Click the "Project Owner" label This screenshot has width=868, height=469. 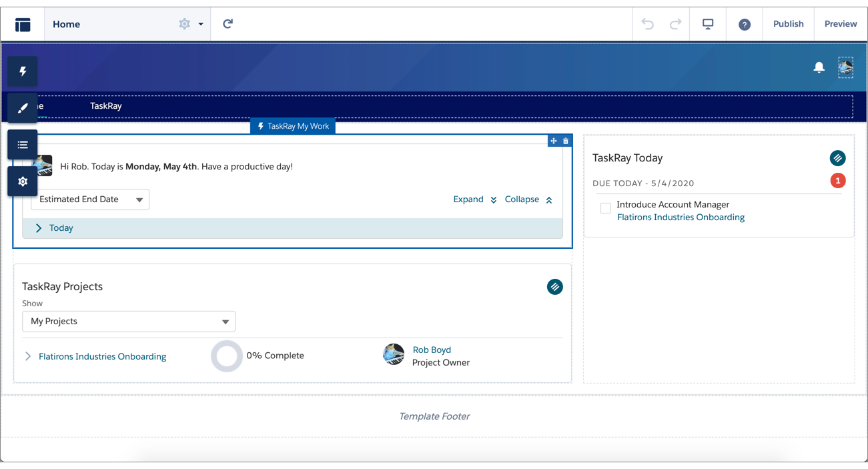tap(441, 363)
